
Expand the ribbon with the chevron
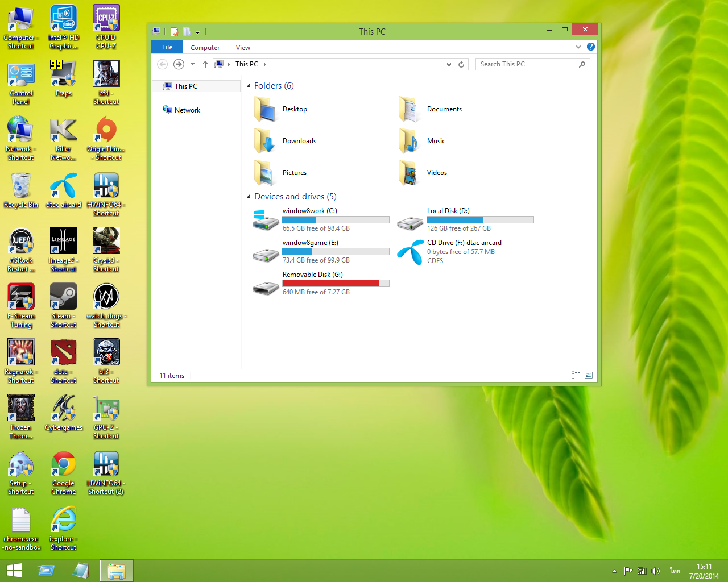click(x=578, y=47)
